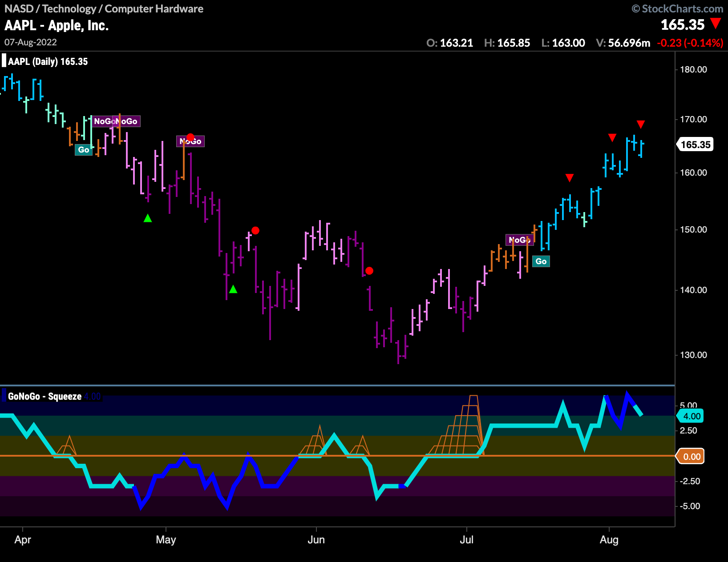The width and height of the screenshot is (728, 562).
Task: Click the volume value V: 56.696m
Action: tap(623, 43)
